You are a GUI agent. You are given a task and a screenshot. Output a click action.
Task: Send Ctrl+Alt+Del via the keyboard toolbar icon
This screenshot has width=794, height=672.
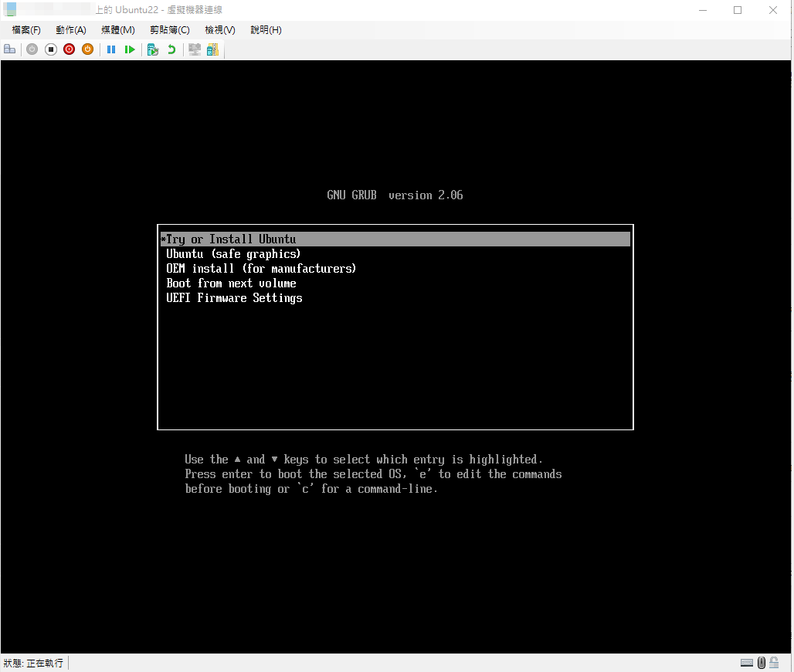coord(9,49)
